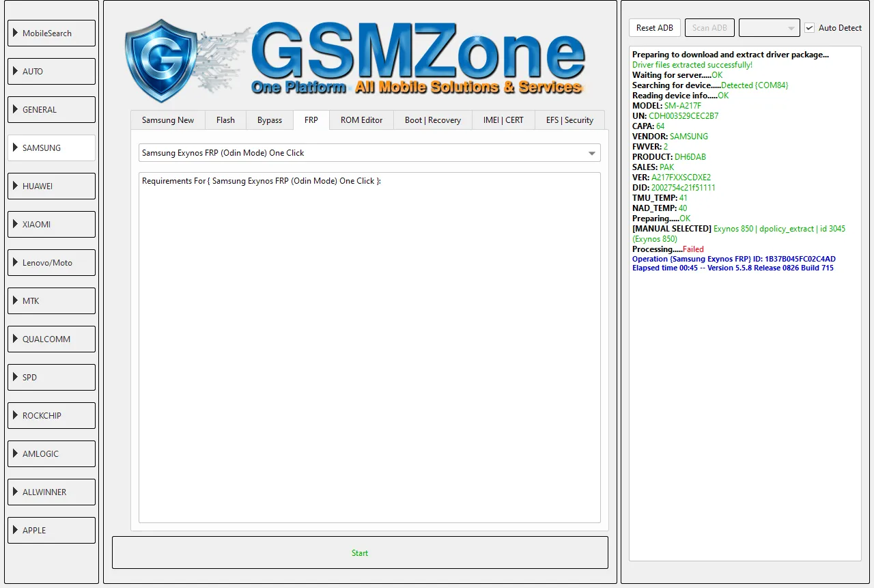Expand the GENERAL sidebar section
Image resolution: width=874 pixels, height=588 pixels.
click(x=52, y=109)
